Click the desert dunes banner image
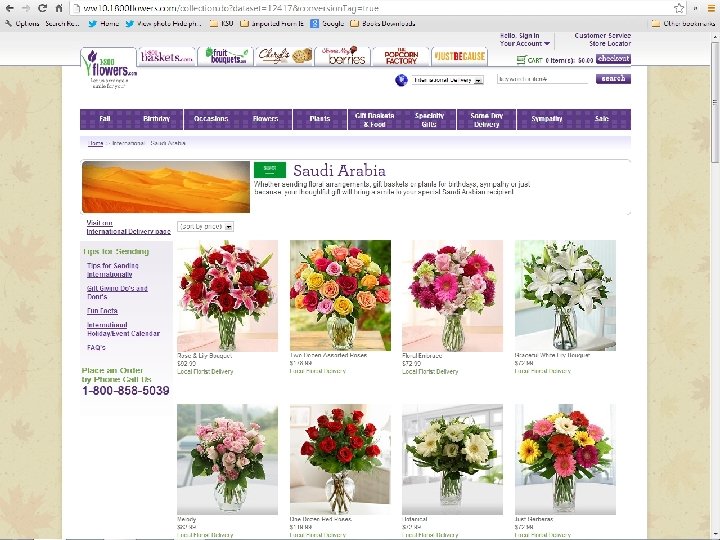720x540 pixels. coord(166,186)
